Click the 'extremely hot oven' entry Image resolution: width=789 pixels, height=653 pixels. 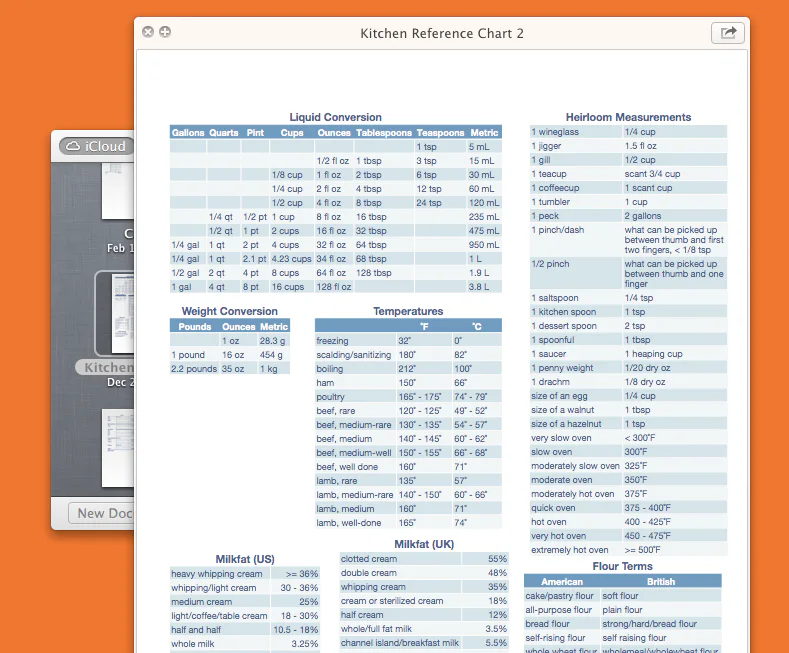point(570,550)
